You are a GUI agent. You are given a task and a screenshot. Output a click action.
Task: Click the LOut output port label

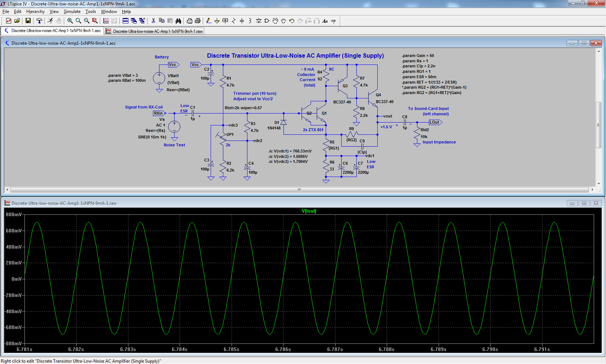click(435, 123)
